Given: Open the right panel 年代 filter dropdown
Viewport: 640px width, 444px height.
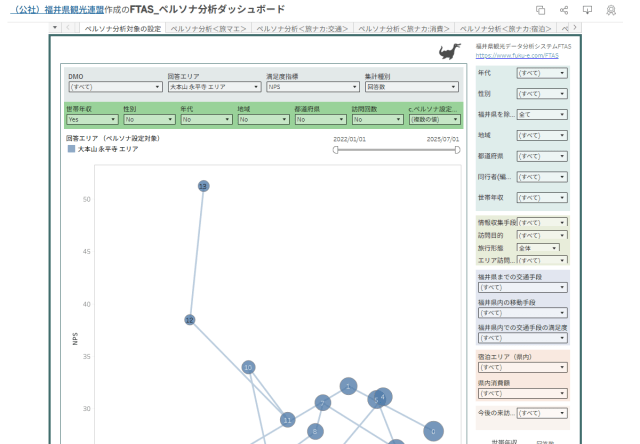Looking at the screenshot, I should click(x=542, y=73).
